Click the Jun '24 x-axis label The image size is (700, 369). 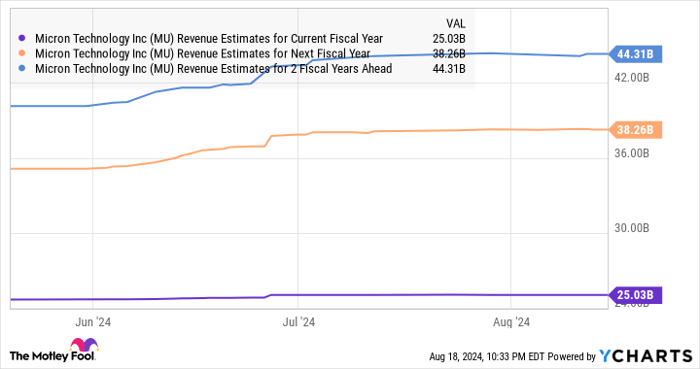pos(93,322)
